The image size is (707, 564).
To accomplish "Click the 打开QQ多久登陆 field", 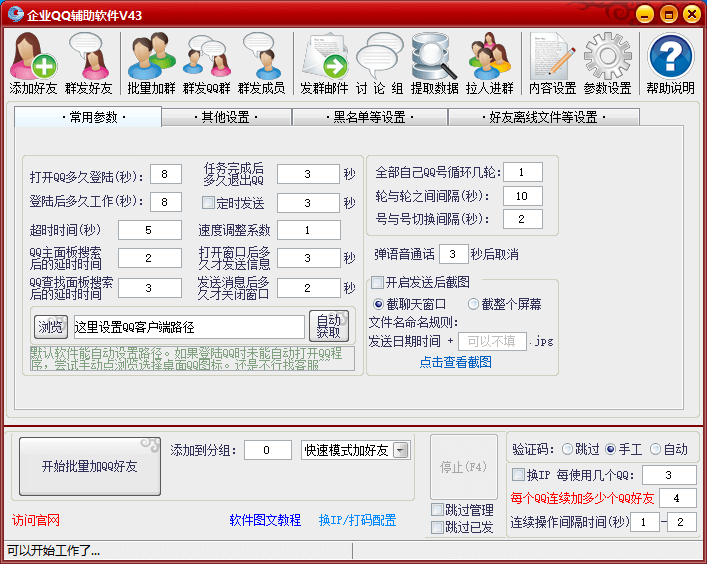I will click(165, 174).
